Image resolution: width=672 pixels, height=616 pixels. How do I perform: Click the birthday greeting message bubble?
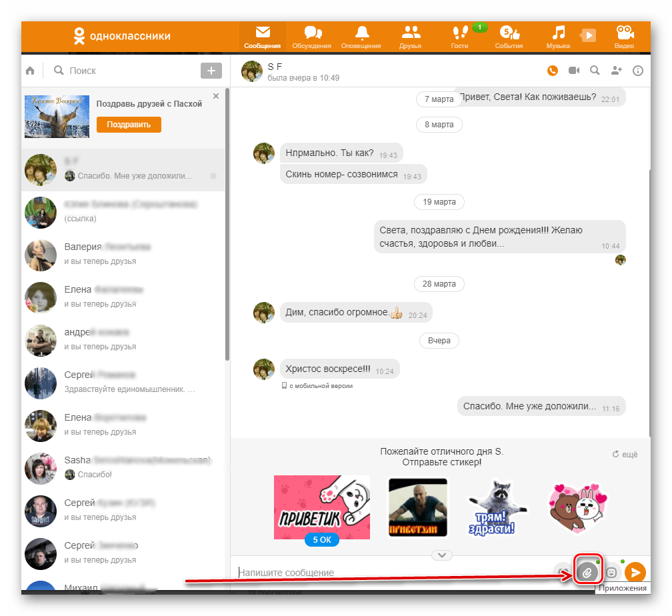click(x=500, y=237)
